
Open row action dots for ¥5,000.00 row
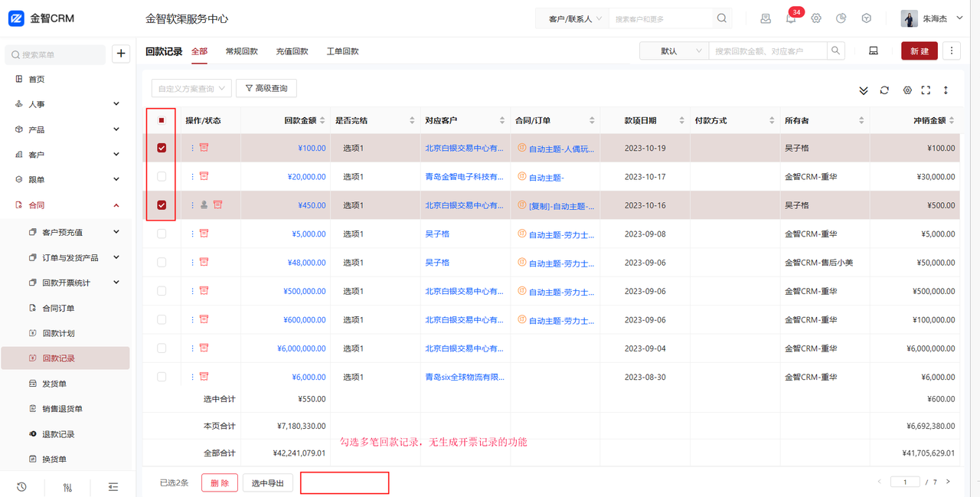[192, 234]
